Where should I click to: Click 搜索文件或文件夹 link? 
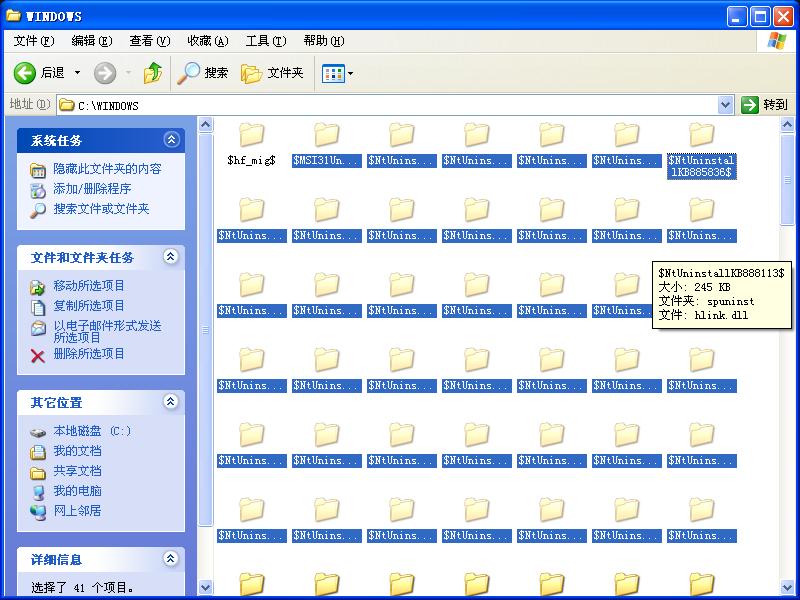(x=101, y=209)
